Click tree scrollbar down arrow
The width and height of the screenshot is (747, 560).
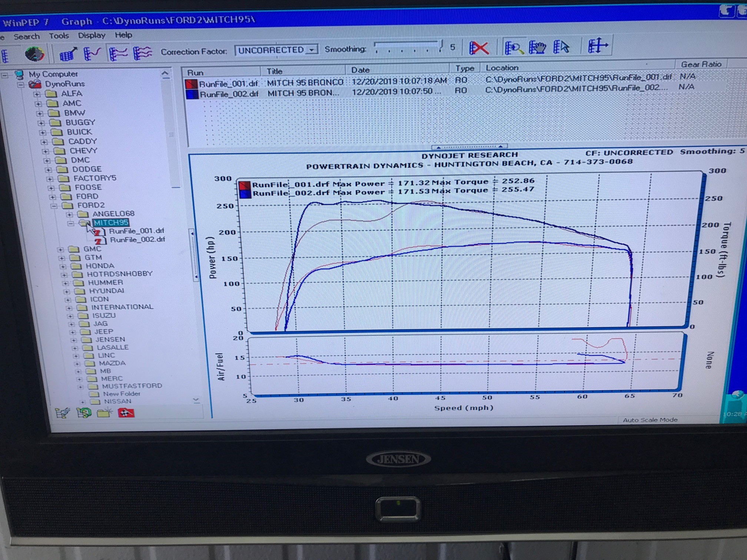(x=196, y=400)
